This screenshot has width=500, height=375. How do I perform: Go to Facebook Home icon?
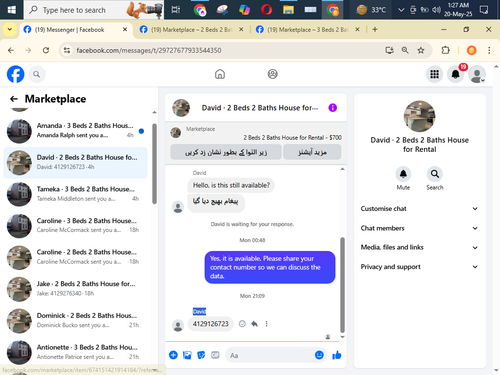click(x=220, y=74)
